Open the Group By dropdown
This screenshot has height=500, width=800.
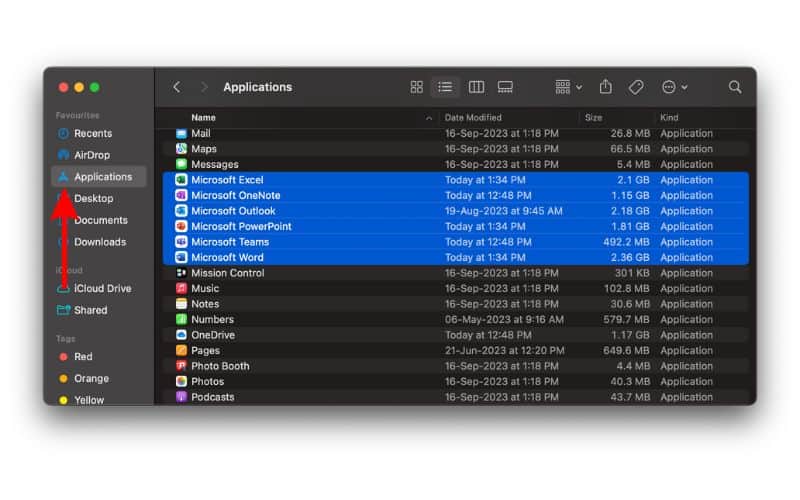pos(568,87)
